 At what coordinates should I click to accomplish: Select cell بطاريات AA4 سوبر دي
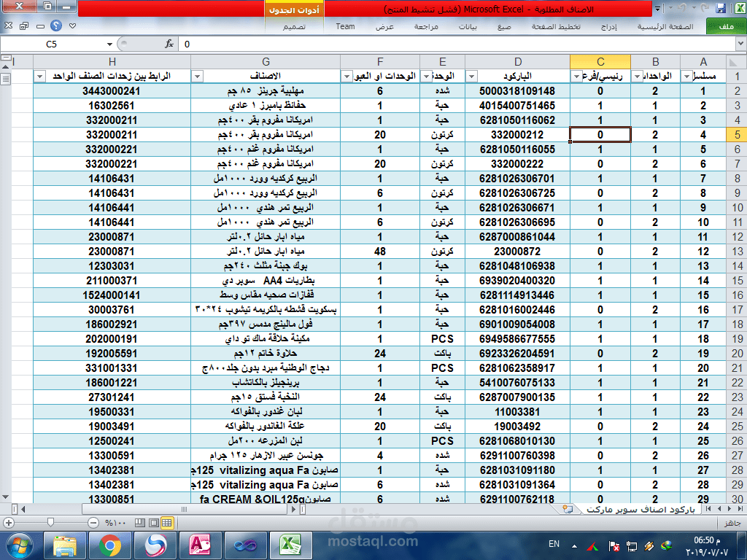tap(266, 281)
